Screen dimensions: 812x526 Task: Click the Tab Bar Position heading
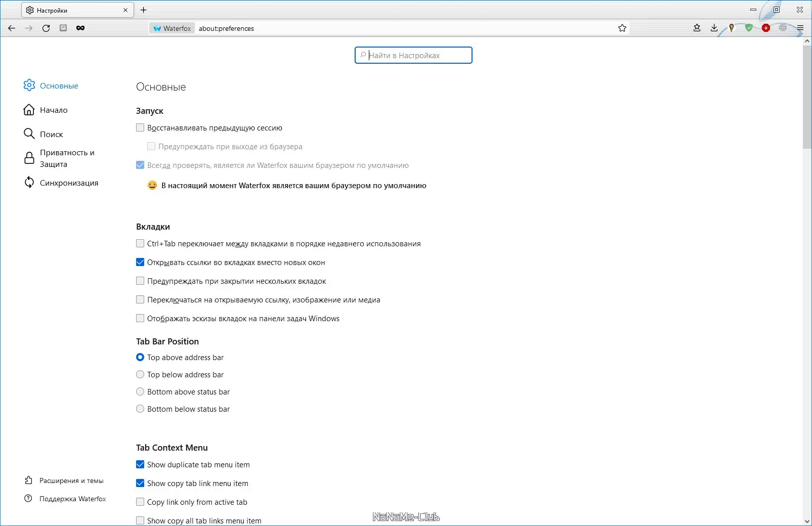(x=167, y=341)
